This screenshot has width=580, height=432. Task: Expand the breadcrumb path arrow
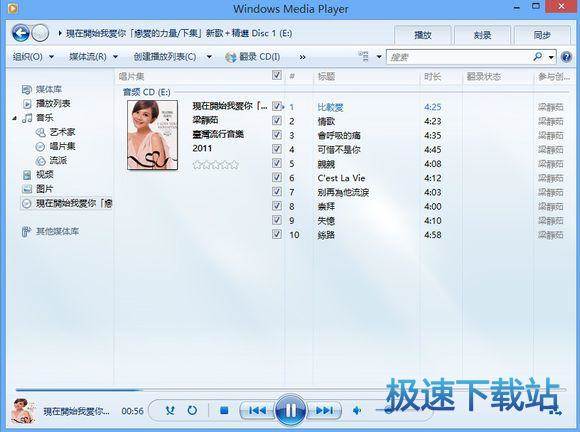coord(60,33)
